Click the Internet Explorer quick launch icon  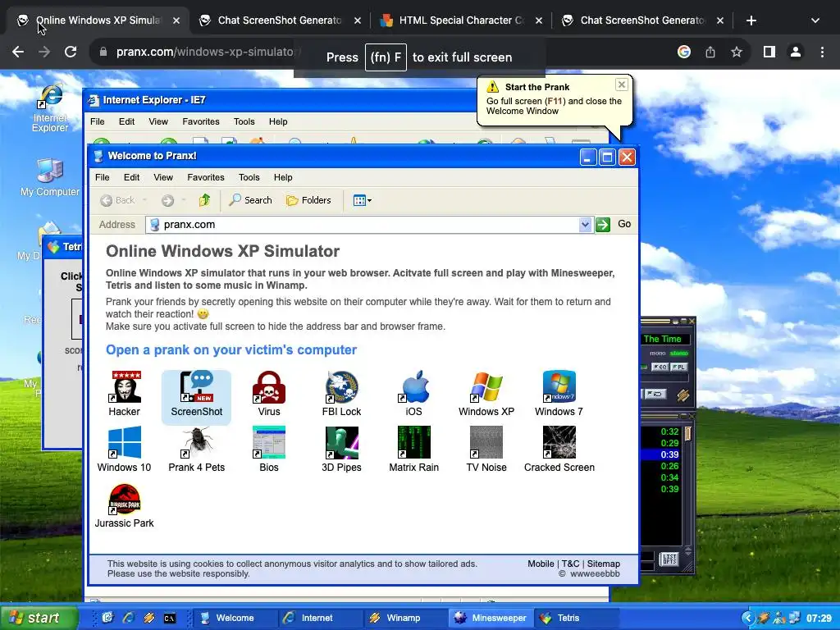(128, 619)
